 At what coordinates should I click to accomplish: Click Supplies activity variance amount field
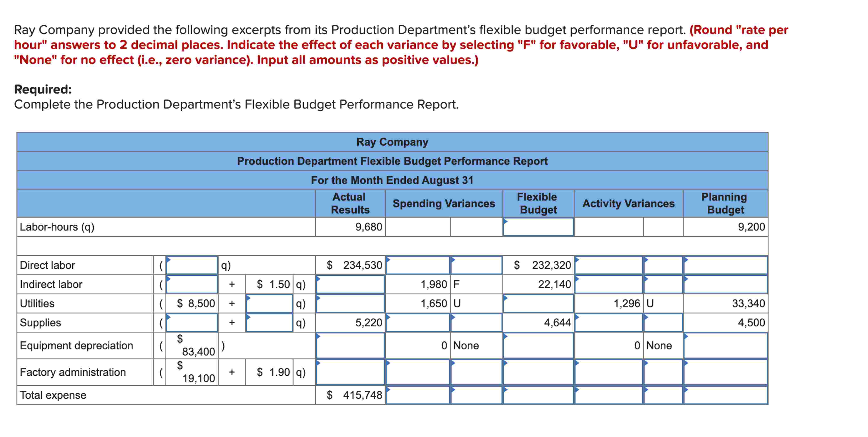click(609, 323)
